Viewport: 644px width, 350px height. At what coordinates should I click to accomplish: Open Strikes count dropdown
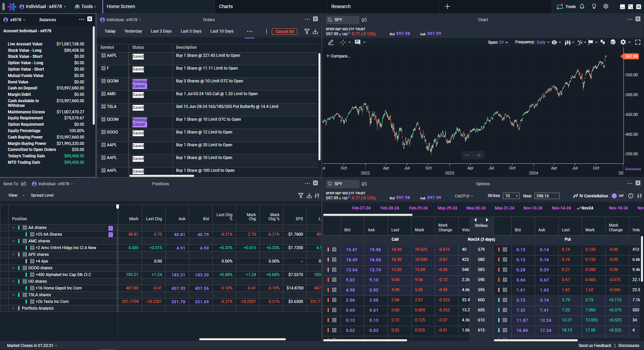pyautogui.click(x=511, y=196)
